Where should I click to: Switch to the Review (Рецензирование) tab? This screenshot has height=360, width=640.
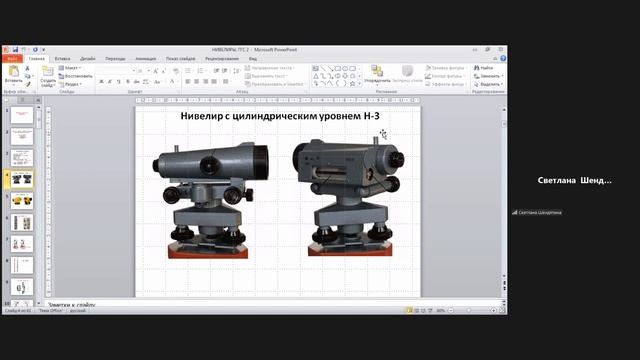click(x=222, y=59)
